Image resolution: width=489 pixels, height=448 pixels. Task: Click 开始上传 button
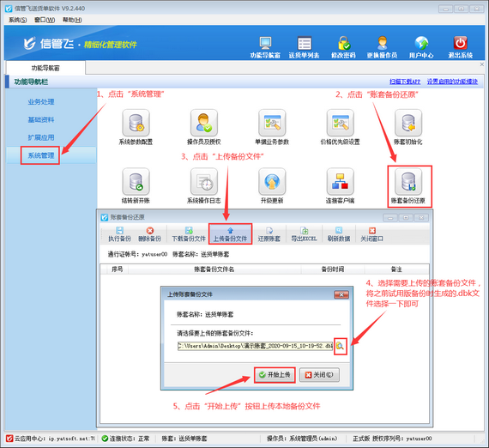(x=275, y=375)
